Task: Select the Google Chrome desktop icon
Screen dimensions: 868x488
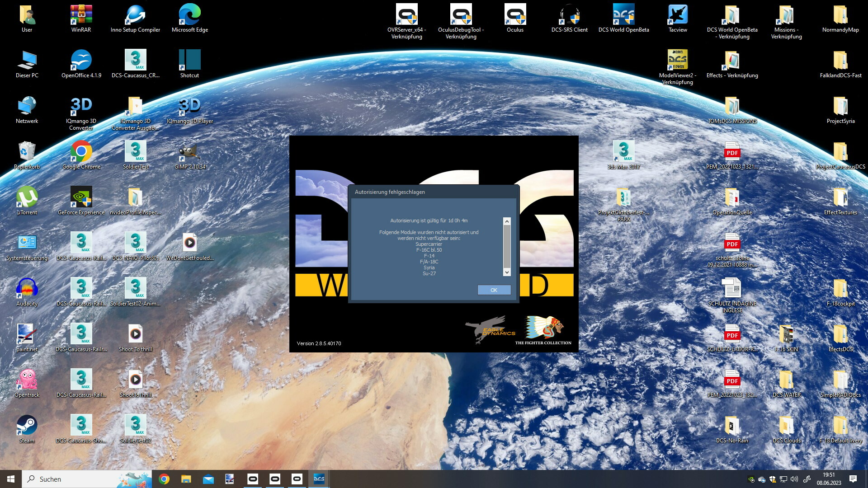Action: 81,155
